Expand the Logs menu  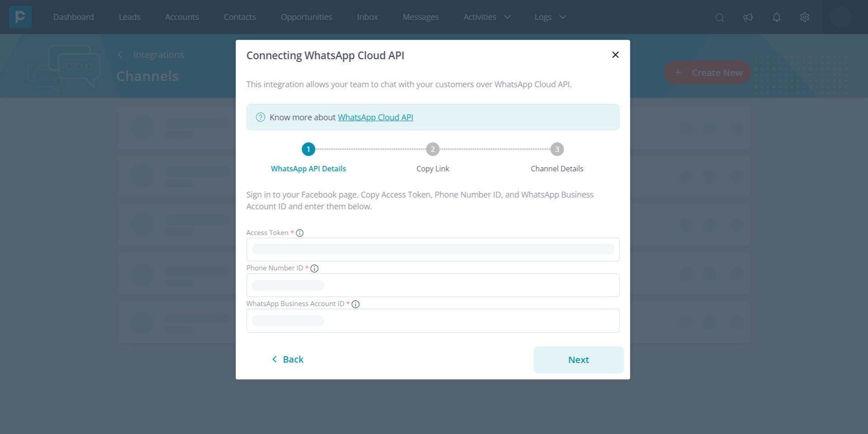click(x=550, y=17)
